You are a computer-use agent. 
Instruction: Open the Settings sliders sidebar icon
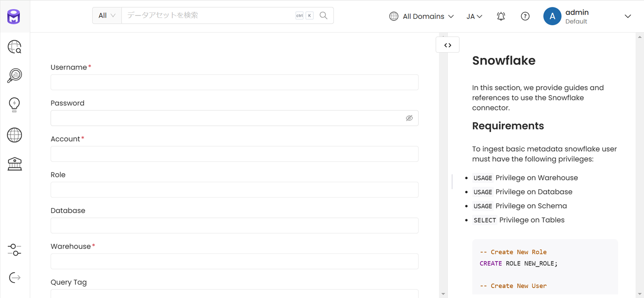pos(15,250)
